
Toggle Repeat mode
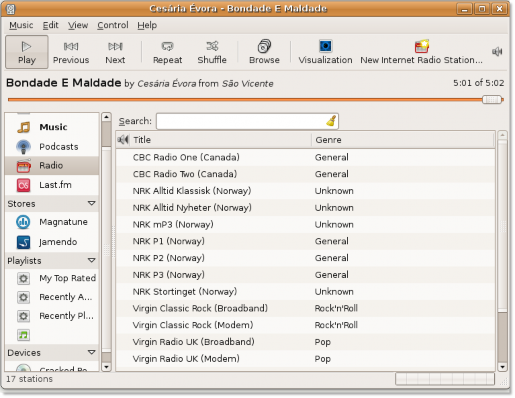click(167, 52)
